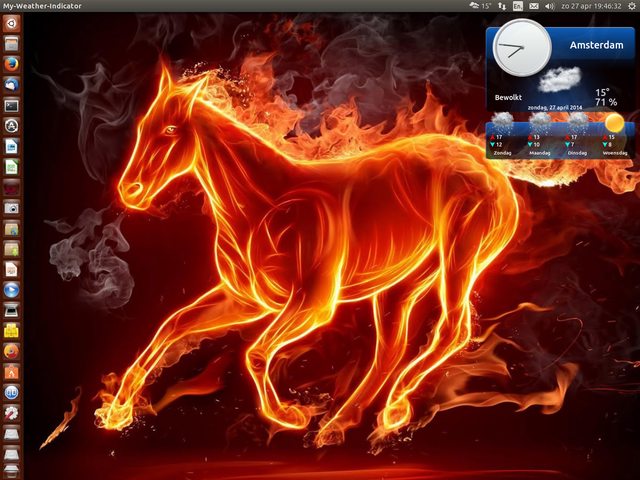
Task: Click the sunny icon above Woensdag
Action: (x=614, y=123)
